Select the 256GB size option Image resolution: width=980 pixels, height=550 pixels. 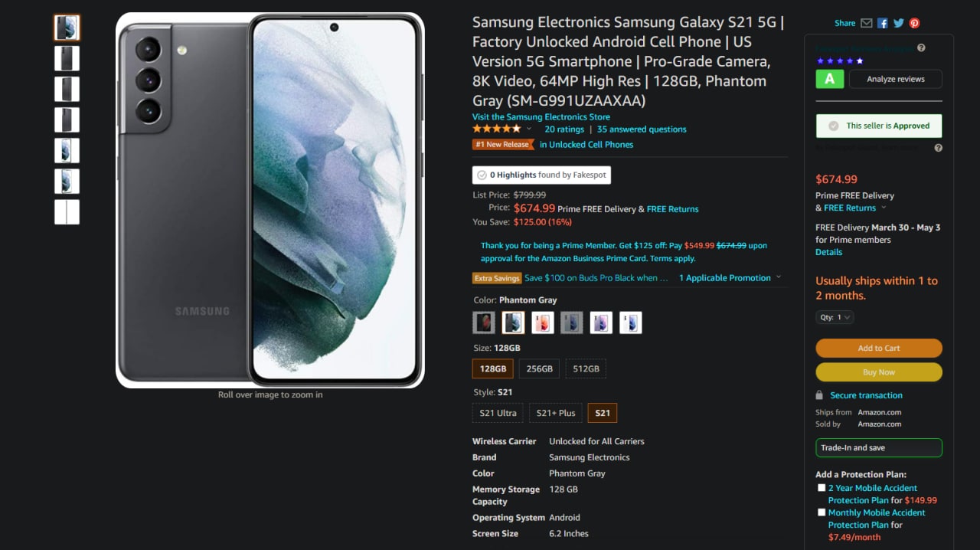pos(539,368)
